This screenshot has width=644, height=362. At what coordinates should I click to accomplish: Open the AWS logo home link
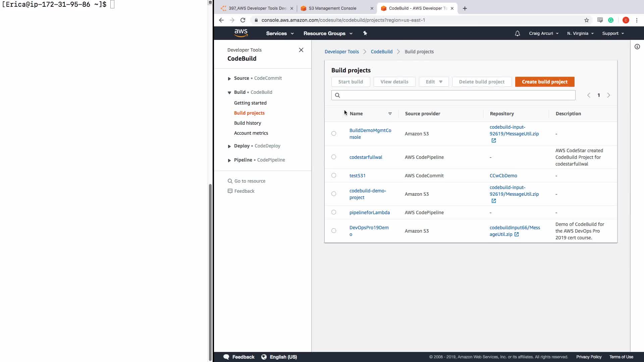point(241,33)
